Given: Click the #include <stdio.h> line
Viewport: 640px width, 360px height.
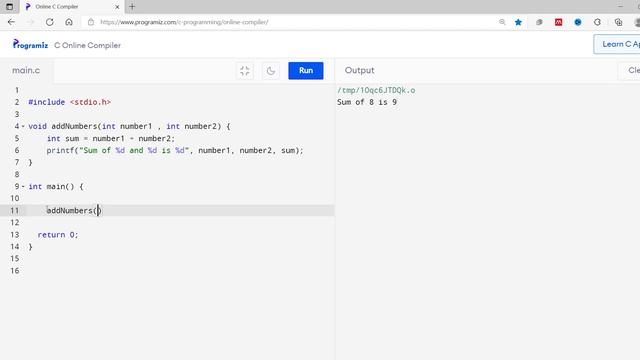Looking at the screenshot, I should (69, 102).
